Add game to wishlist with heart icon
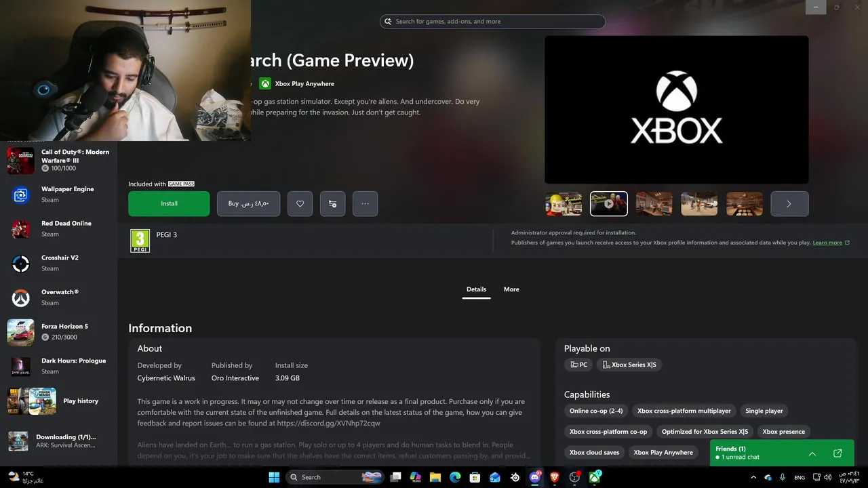Screen dimensions: 868x488 (x=300, y=203)
